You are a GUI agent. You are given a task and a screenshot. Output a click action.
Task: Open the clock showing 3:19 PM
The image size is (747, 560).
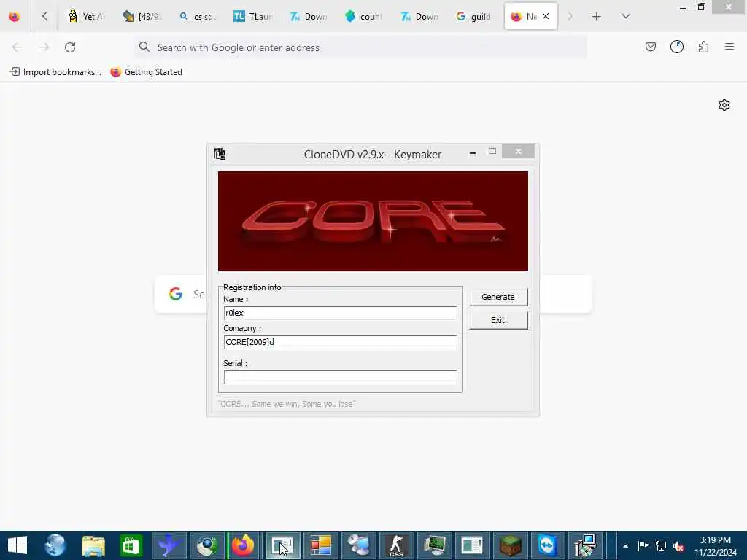(716, 546)
